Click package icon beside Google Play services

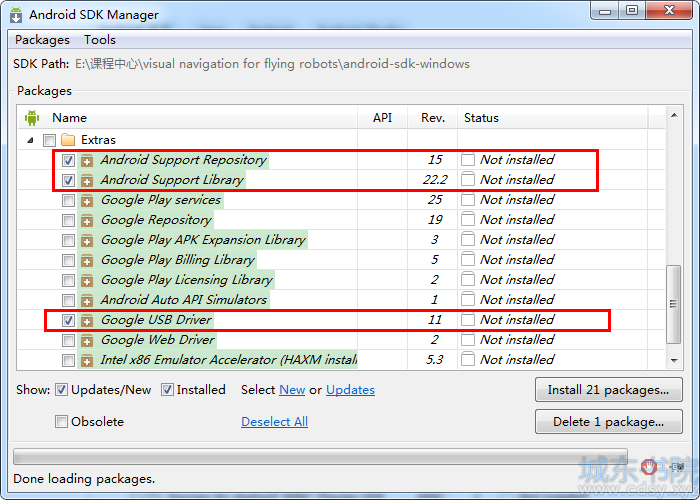(x=87, y=200)
